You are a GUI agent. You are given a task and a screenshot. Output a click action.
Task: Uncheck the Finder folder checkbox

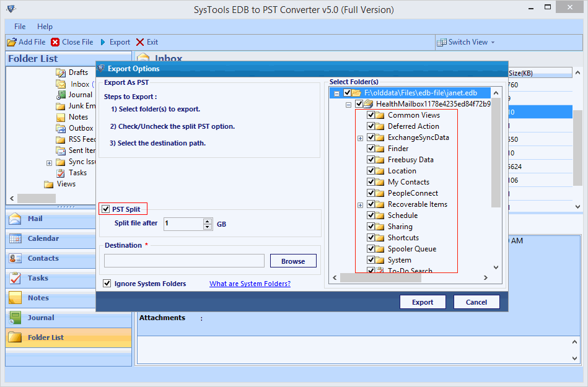point(371,148)
